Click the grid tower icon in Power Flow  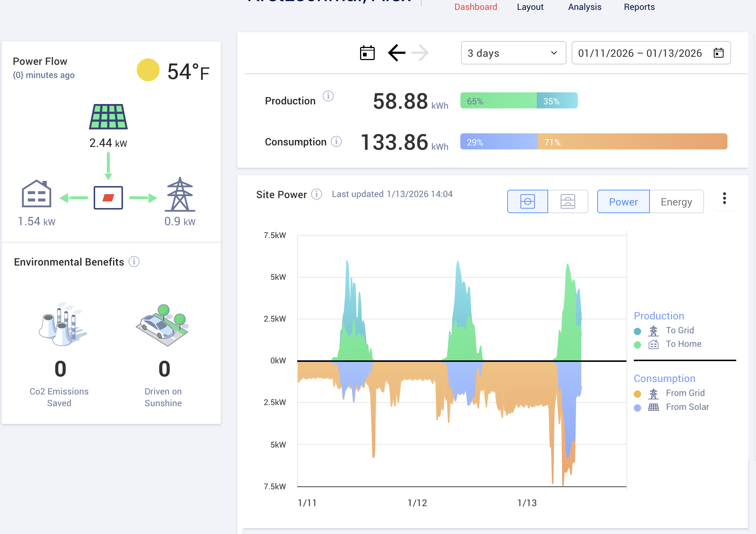point(180,195)
